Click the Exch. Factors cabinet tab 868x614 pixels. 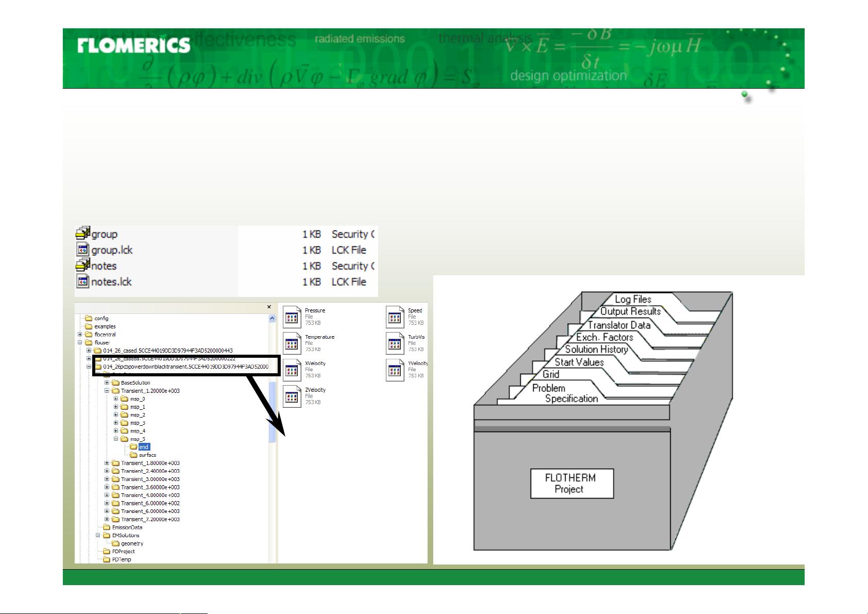pos(604,337)
